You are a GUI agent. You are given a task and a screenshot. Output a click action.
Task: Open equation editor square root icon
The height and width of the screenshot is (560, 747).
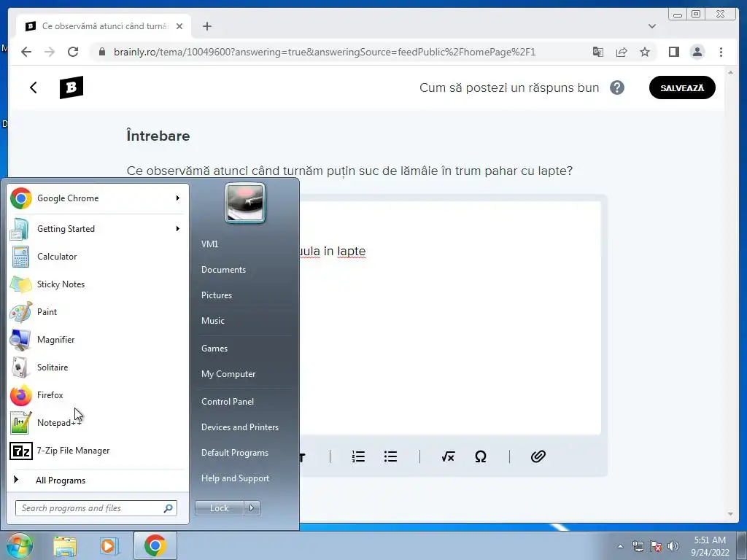coord(448,456)
